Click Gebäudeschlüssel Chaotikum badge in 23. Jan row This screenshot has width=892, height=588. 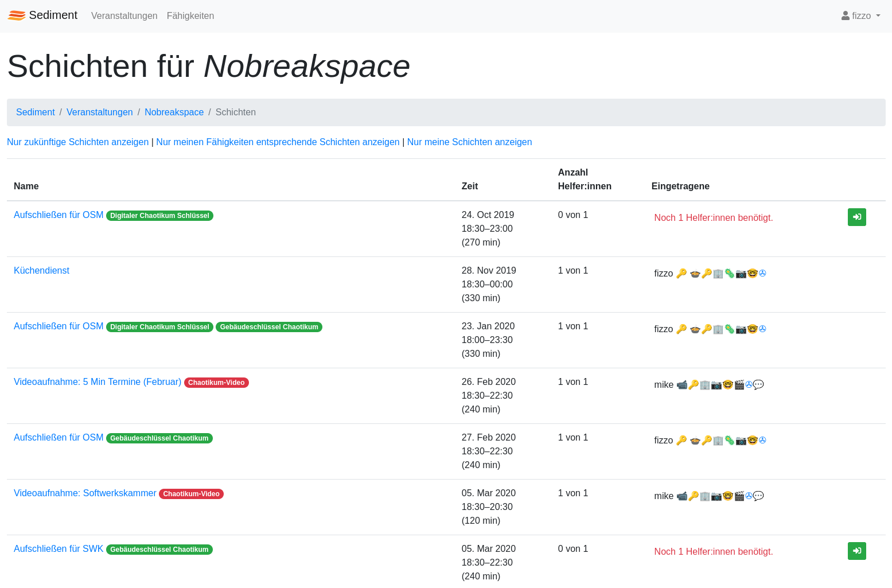269,327
